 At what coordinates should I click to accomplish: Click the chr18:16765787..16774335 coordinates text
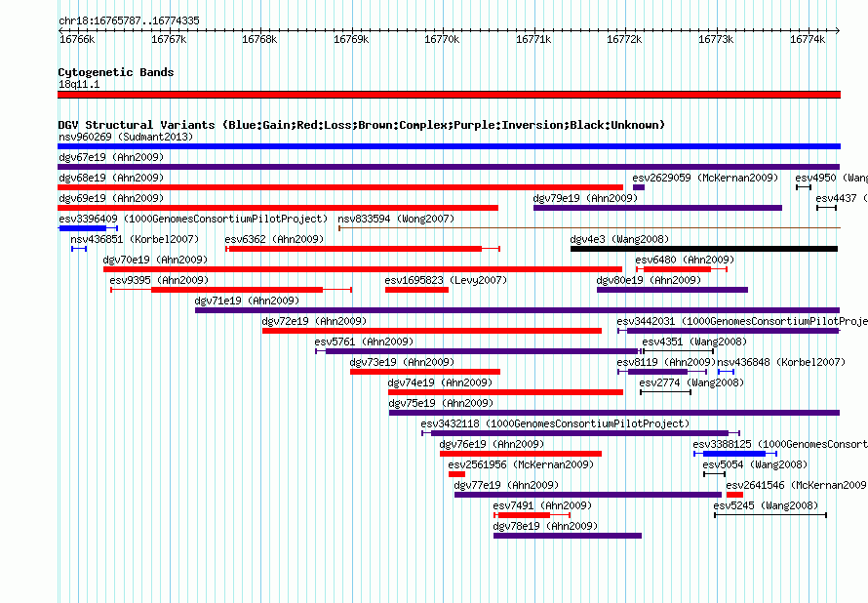point(129,21)
